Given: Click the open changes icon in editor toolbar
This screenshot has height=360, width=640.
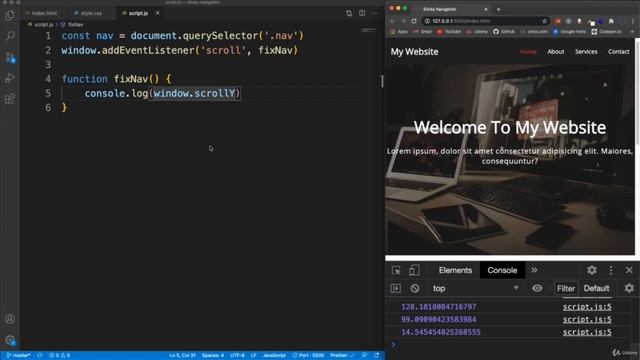Looking at the screenshot, I should (x=349, y=13).
